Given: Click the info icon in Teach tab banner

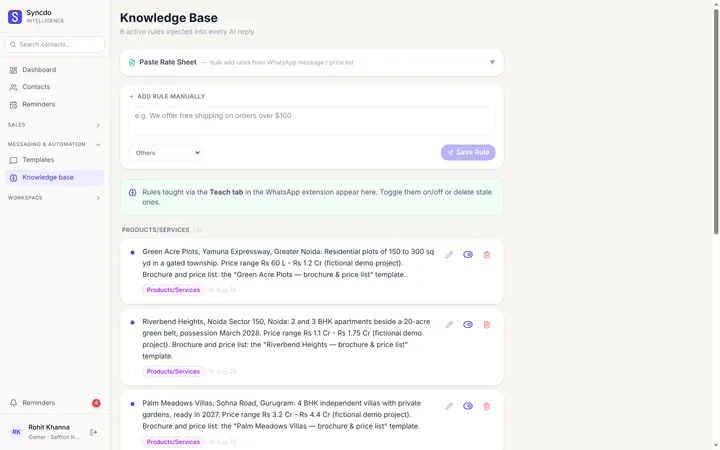Looking at the screenshot, I should (x=132, y=192).
